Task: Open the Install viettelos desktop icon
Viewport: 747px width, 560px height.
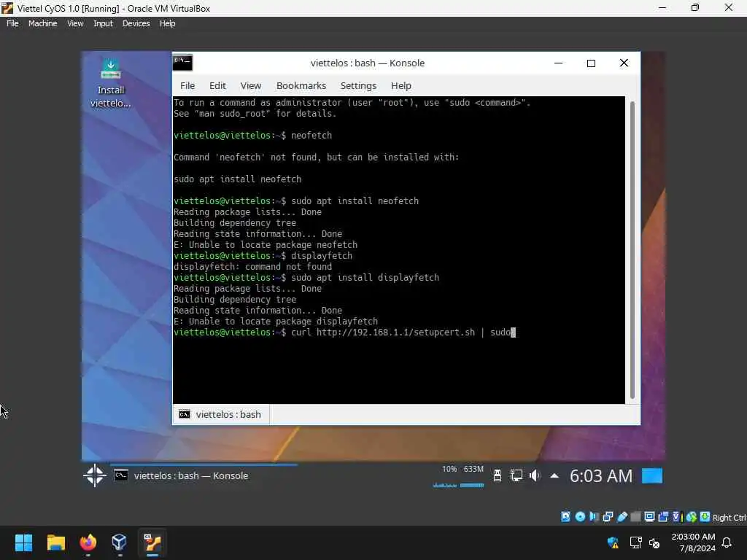Action: (111, 82)
